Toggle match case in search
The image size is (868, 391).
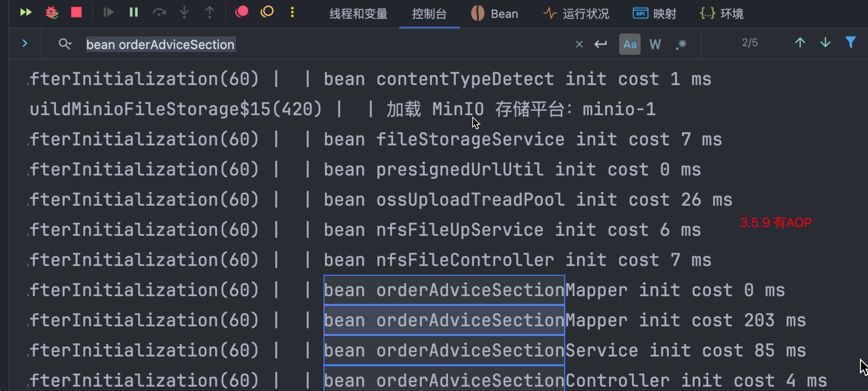pos(629,44)
